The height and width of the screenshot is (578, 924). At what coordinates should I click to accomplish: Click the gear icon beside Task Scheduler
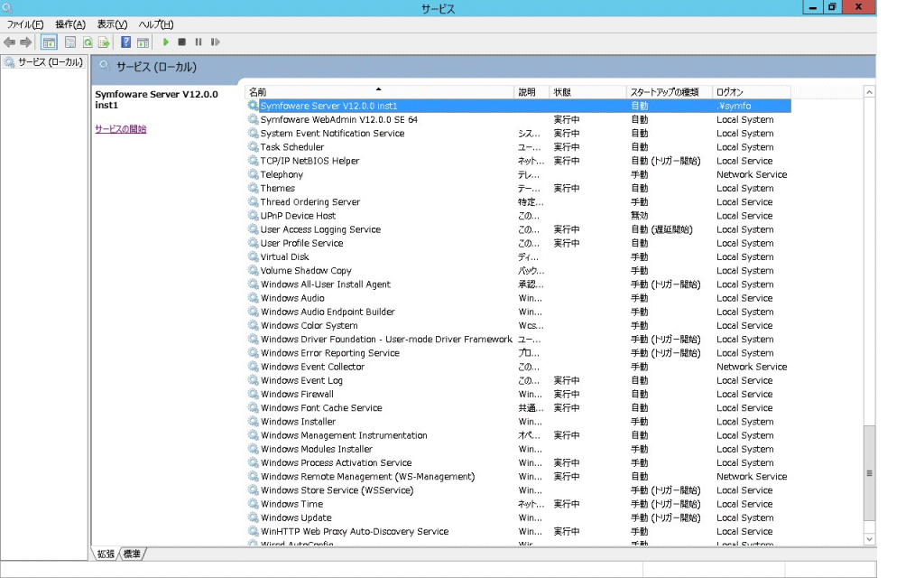click(254, 147)
